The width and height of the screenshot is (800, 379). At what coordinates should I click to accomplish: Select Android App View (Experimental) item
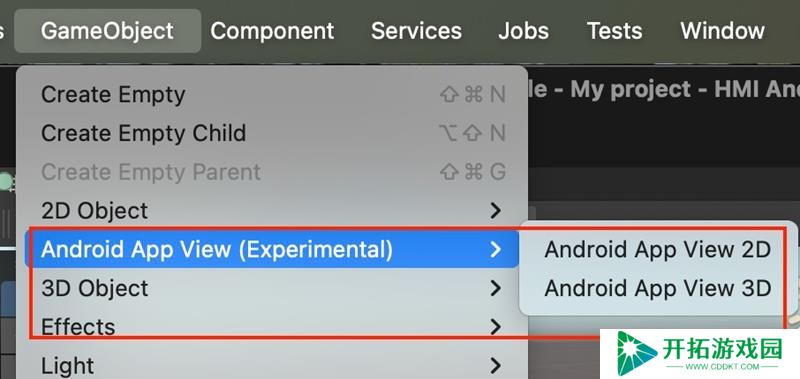(x=272, y=249)
